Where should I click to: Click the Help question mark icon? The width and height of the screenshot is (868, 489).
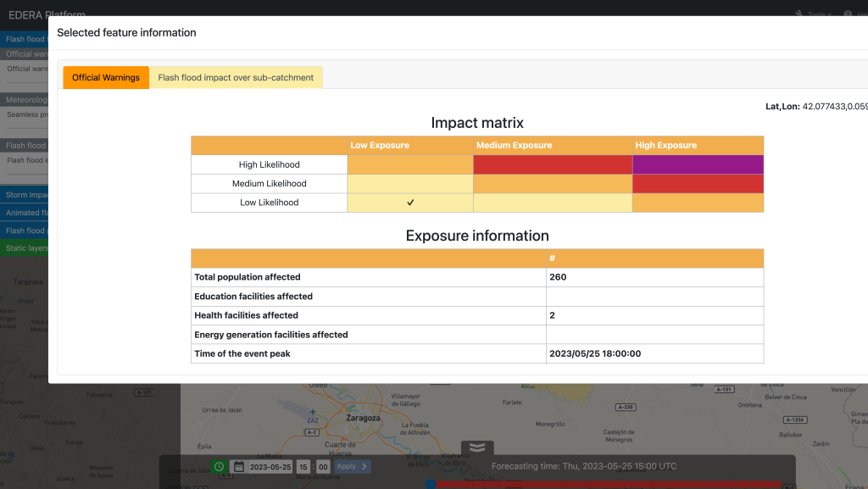click(x=850, y=14)
